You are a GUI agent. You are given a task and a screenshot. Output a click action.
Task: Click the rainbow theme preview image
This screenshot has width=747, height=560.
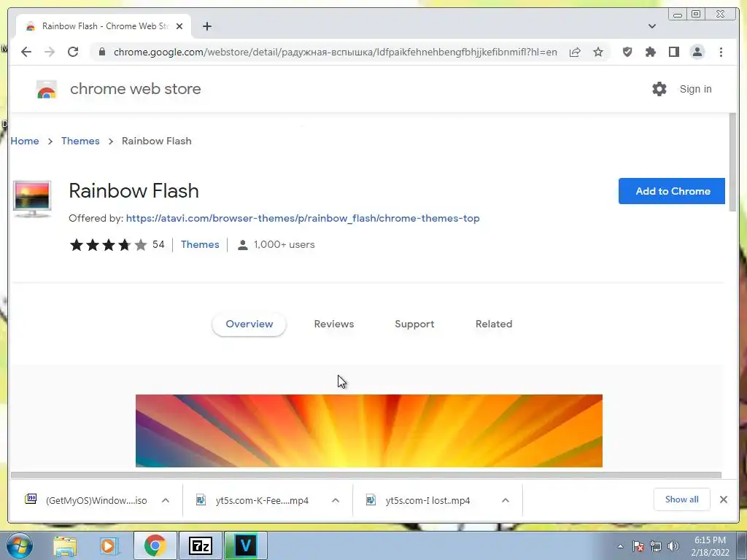click(x=368, y=430)
